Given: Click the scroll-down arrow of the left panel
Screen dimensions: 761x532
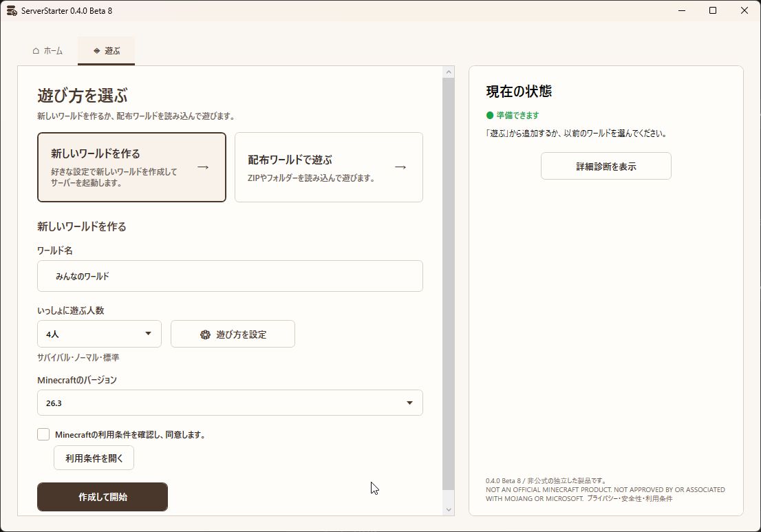Looking at the screenshot, I should pyautogui.click(x=449, y=510).
